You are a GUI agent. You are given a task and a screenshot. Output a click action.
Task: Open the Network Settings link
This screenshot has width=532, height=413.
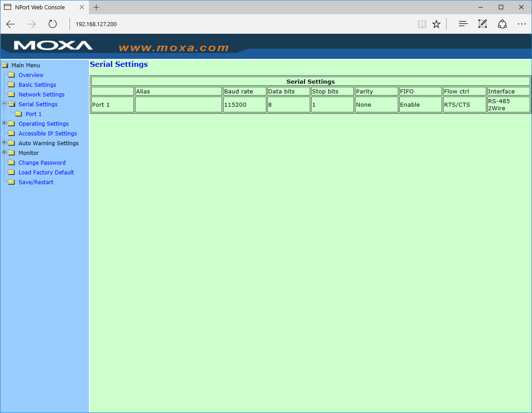coord(41,95)
